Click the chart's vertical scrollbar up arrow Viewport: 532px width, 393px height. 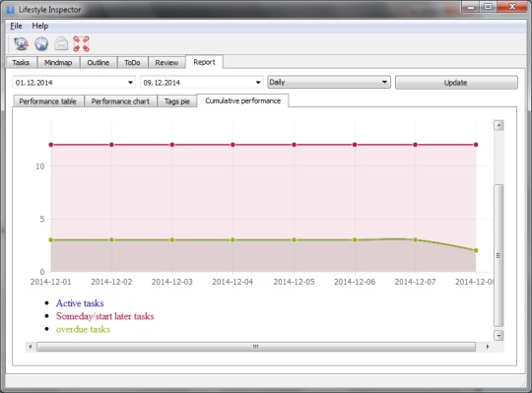coord(499,125)
